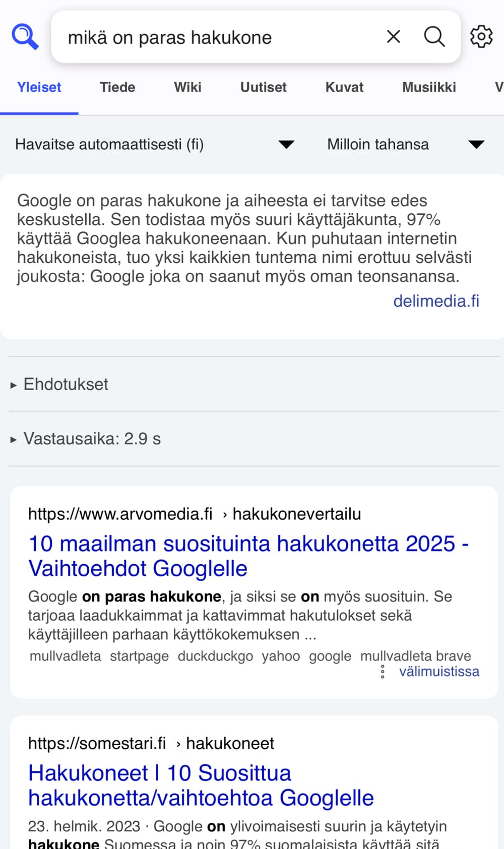Open the Wiki results tab
Image resolution: width=504 pixels, height=849 pixels.
tap(187, 87)
